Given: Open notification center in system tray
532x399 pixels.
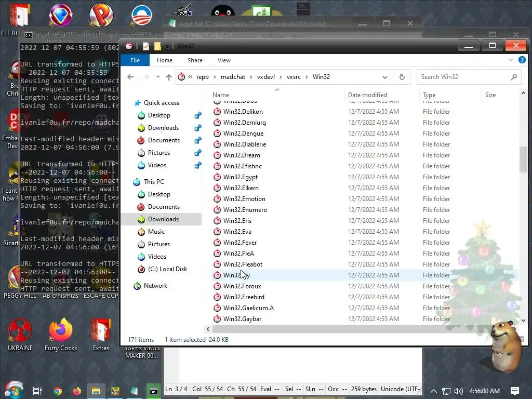Looking at the screenshot, I should (515, 391).
